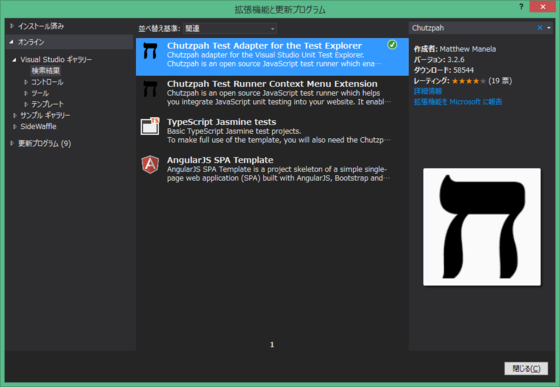Image resolution: width=560 pixels, height=387 pixels.
Task: Close the dialog with the red X button
Action: [x=543, y=6]
